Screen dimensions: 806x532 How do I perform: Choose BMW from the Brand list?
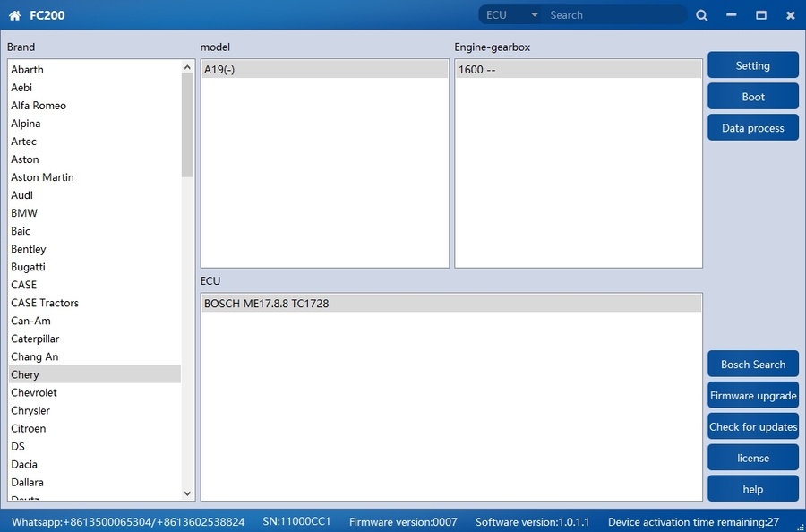(24, 213)
